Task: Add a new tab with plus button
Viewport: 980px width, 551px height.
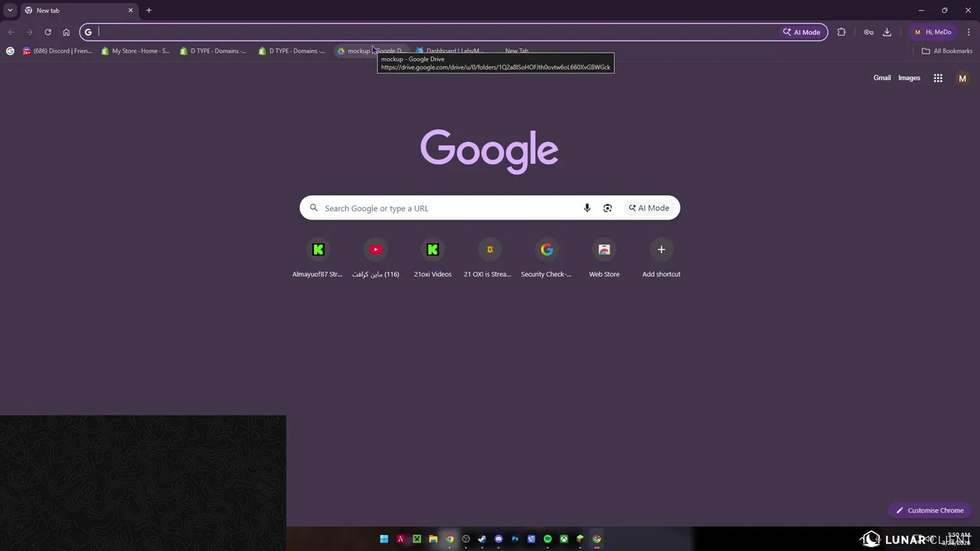Action: pyautogui.click(x=149, y=11)
